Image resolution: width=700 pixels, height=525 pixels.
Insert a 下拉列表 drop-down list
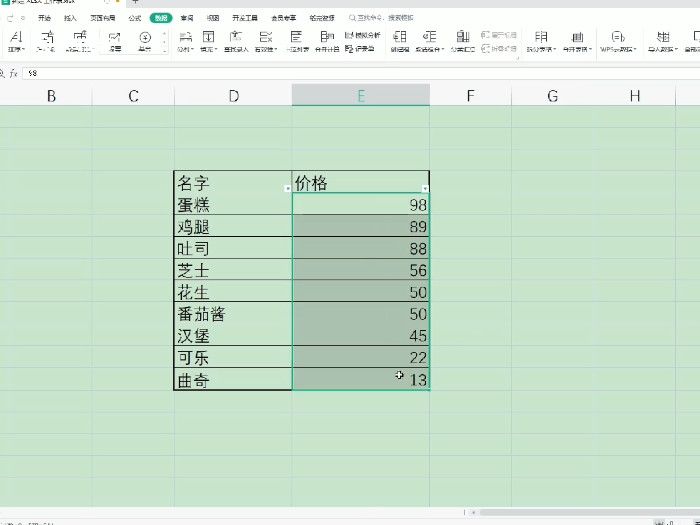(297, 41)
